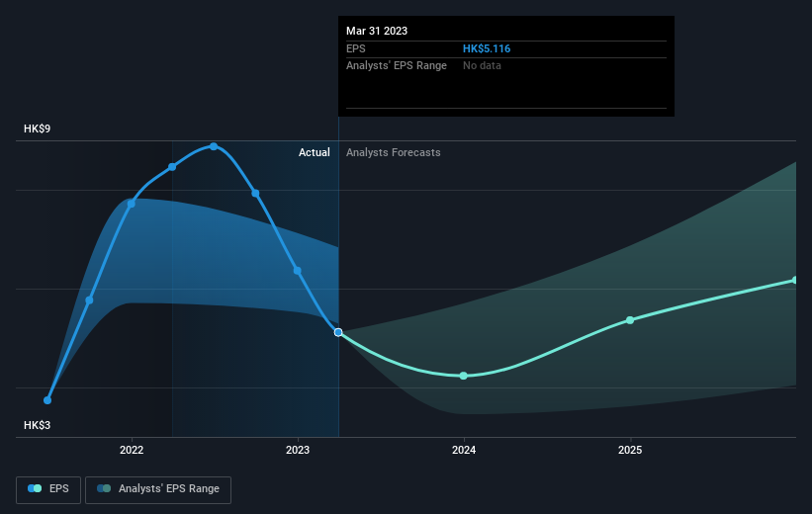The height and width of the screenshot is (514, 812).
Task: Click the Analysts' EPS Range tooltip row label
Action: click(397, 66)
